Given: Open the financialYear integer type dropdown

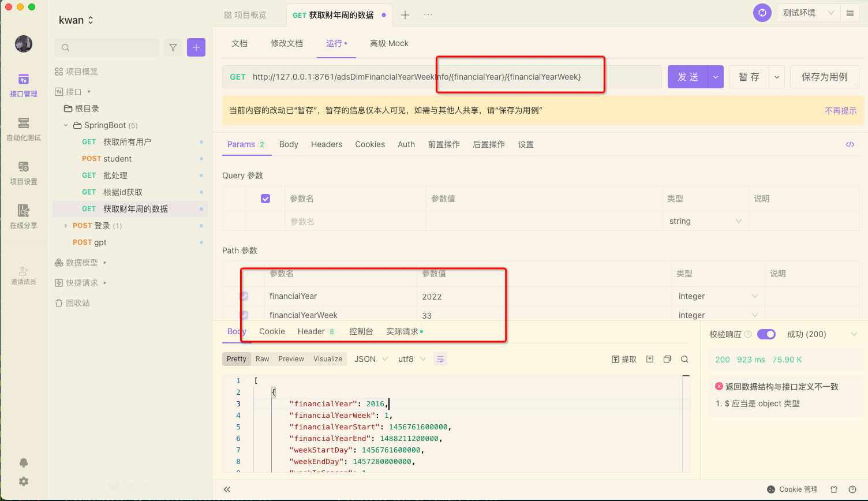Looking at the screenshot, I should click(x=718, y=296).
